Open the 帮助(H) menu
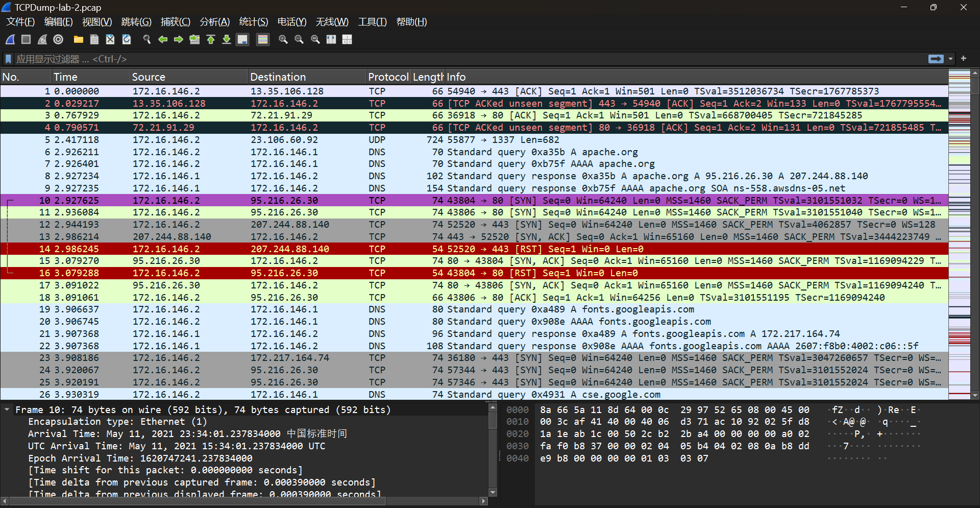980x508 pixels. click(x=411, y=22)
